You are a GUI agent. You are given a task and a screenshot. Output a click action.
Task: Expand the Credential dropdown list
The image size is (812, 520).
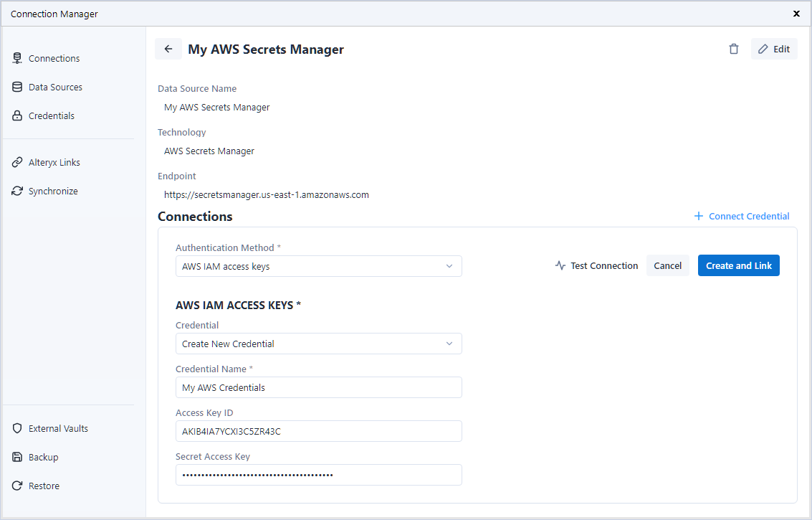click(x=318, y=344)
